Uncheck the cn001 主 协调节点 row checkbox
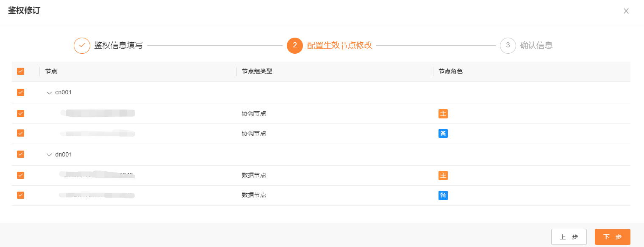 (x=20, y=113)
